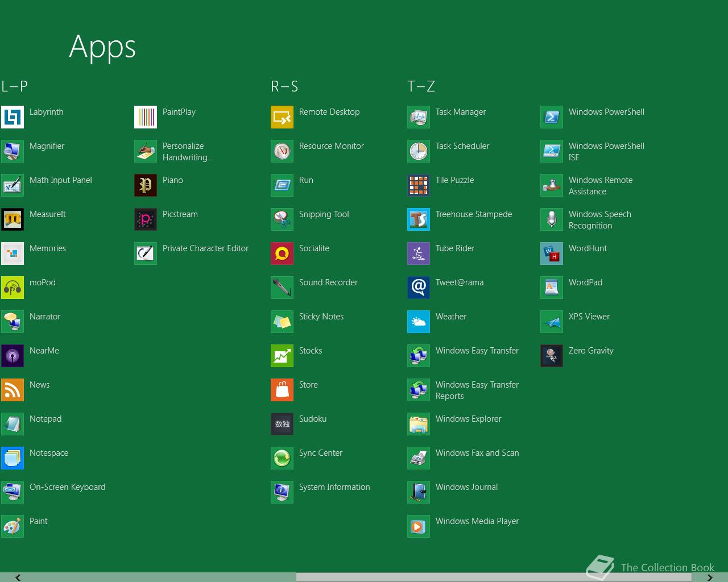728x582 pixels.
Task: Open Paint using the palette icon
Action: coord(13,526)
